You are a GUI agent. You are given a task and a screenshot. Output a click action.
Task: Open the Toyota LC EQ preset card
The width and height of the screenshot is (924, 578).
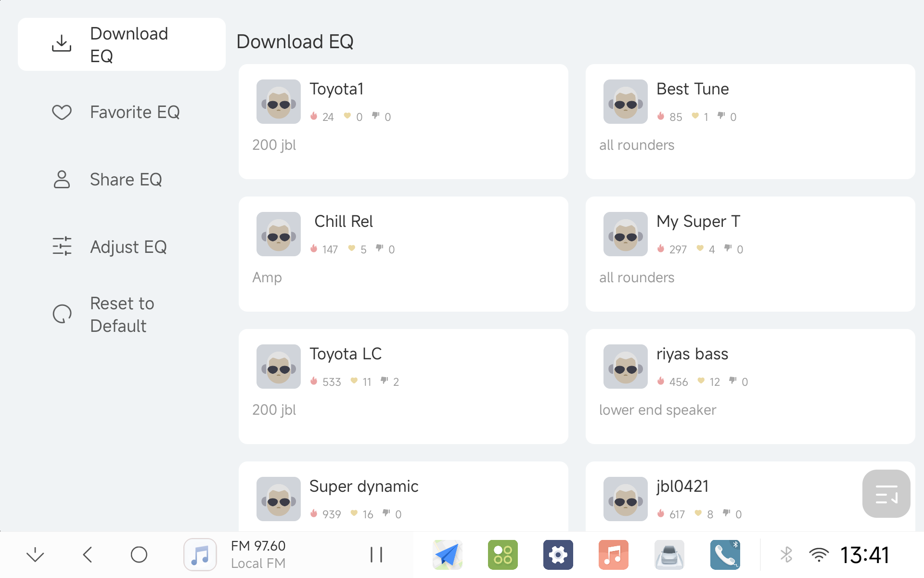click(403, 386)
